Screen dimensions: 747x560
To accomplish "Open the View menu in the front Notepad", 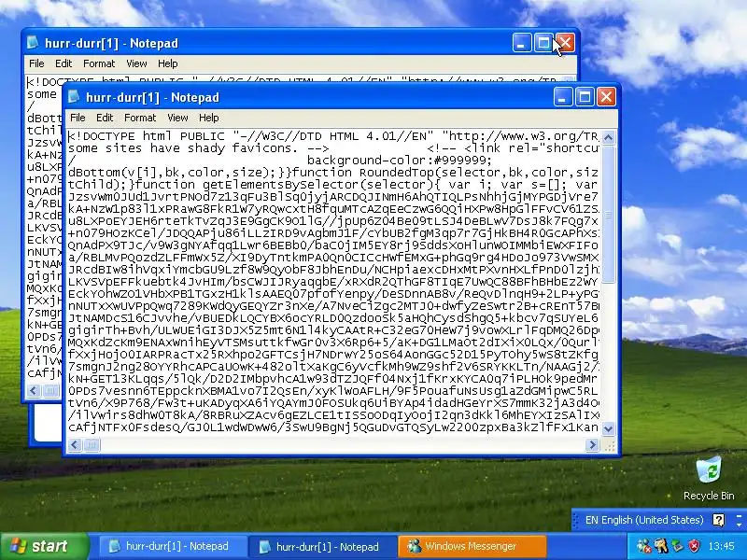I will pyautogui.click(x=177, y=118).
